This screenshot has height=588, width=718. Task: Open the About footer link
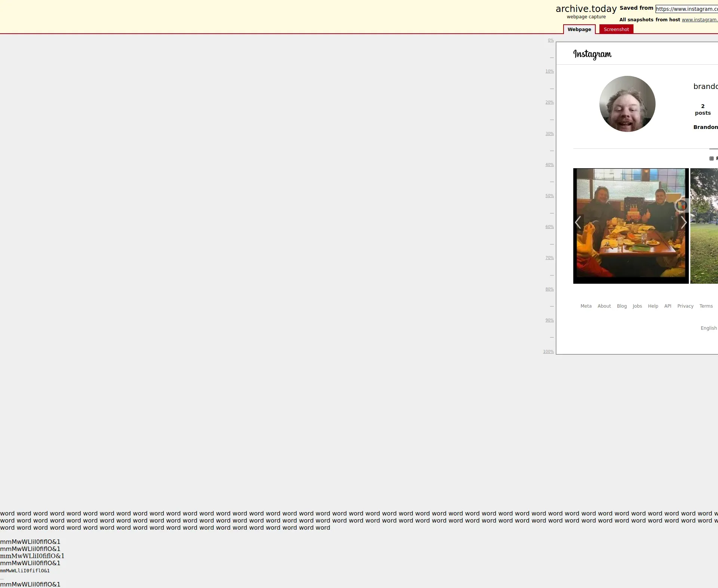point(604,306)
